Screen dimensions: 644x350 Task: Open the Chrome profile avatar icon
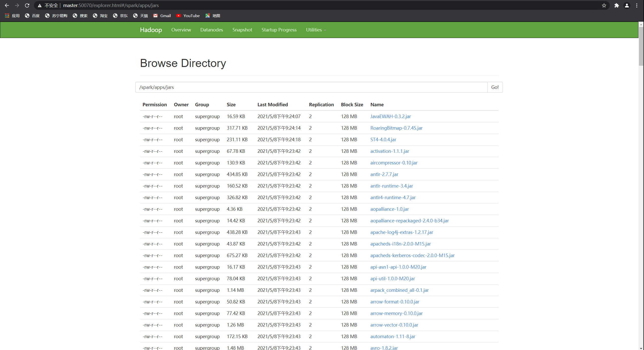tap(627, 5)
